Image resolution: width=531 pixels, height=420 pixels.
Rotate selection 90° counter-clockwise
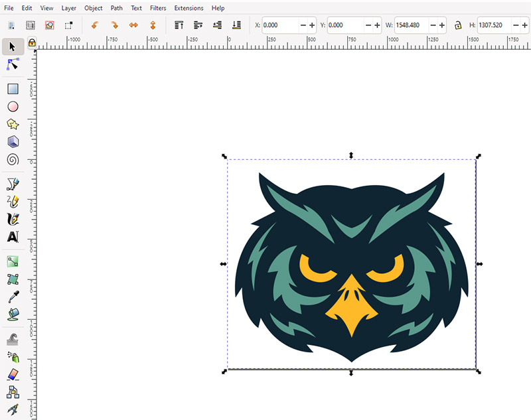(x=95, y=25)
